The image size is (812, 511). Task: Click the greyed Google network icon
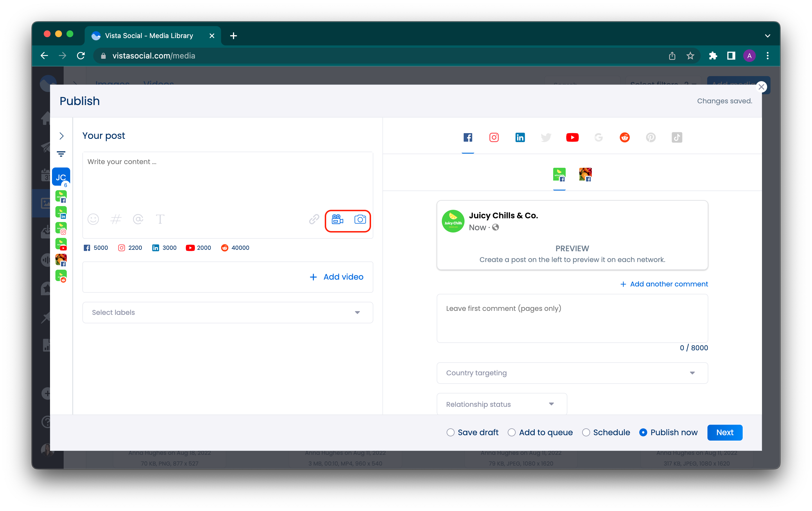598,137
